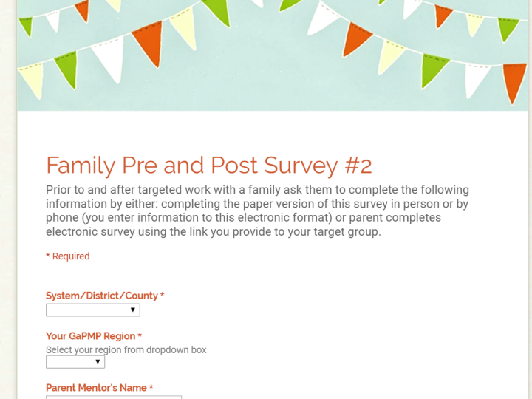Screen dimensions: 532x399
Task: Expand the Your GaPMP Region dropdown
Action: [x=75, y=362]
